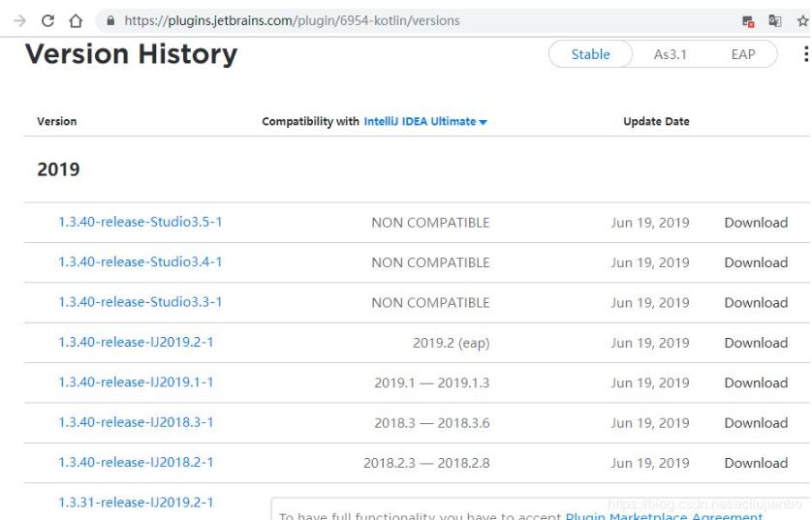The image size is (812, 520).
Task: Open version 1.3.40-release-IJ2019.2-1
Action: tap(136, 342)
